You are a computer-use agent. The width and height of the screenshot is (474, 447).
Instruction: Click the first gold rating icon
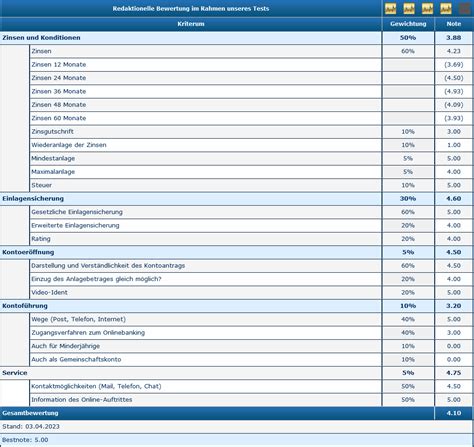[390, 9]
